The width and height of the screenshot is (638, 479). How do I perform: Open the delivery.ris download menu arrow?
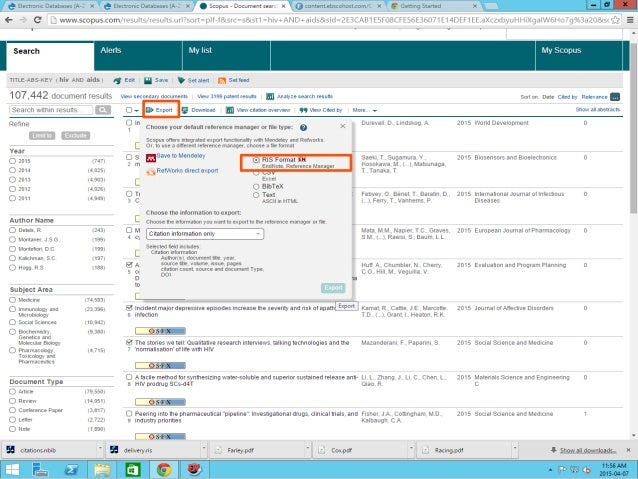(x=203, y=449)
